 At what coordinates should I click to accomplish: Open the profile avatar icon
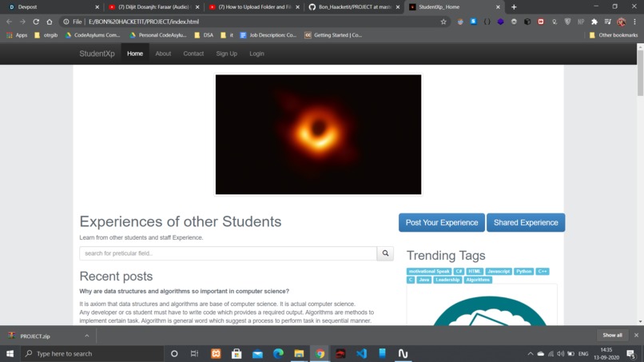(x=621, y=22)
